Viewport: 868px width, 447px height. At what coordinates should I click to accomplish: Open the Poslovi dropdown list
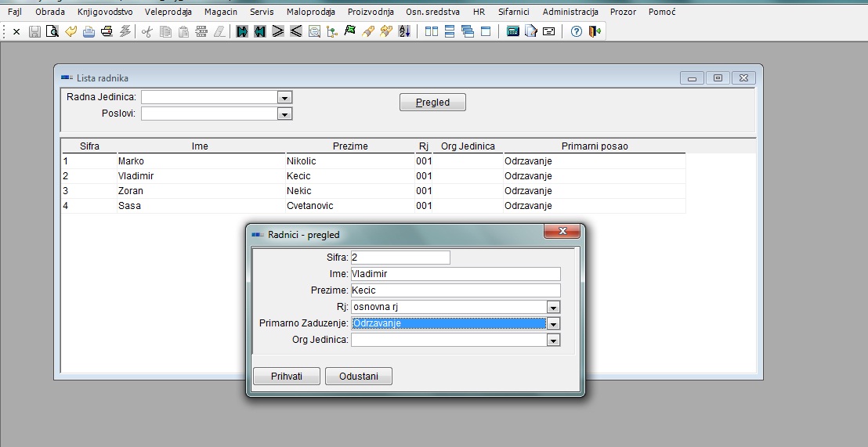[x=284, y=114]
